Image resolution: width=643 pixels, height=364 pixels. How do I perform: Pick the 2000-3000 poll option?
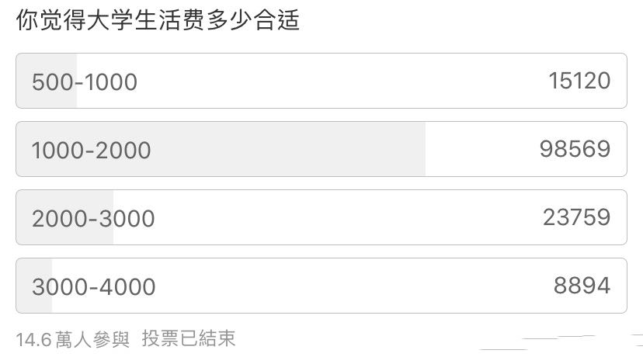(x=93, y=218)
